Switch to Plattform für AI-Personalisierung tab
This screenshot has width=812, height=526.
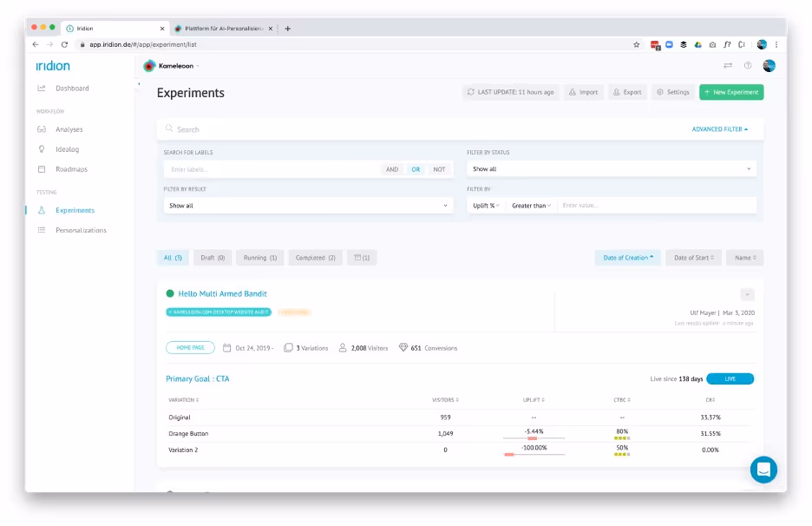click(x=224, y=29)
